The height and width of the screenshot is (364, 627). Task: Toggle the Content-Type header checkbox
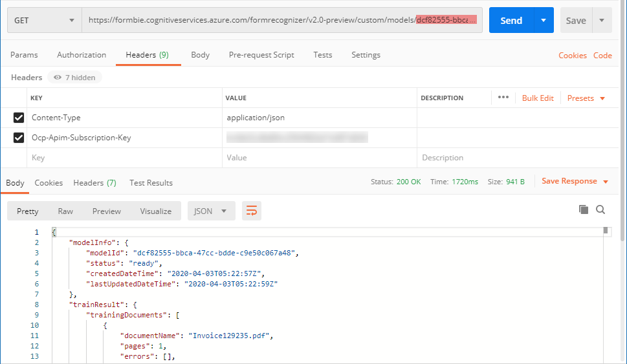(19, 118)
